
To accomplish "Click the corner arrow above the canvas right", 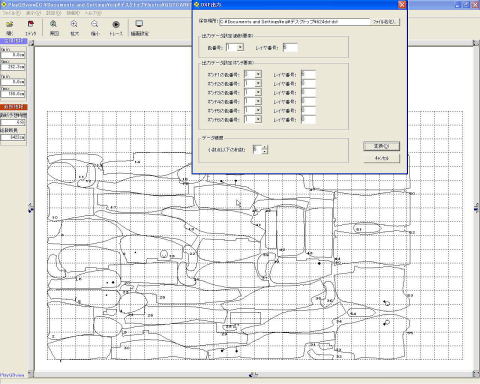I will [x=476, y=43].
